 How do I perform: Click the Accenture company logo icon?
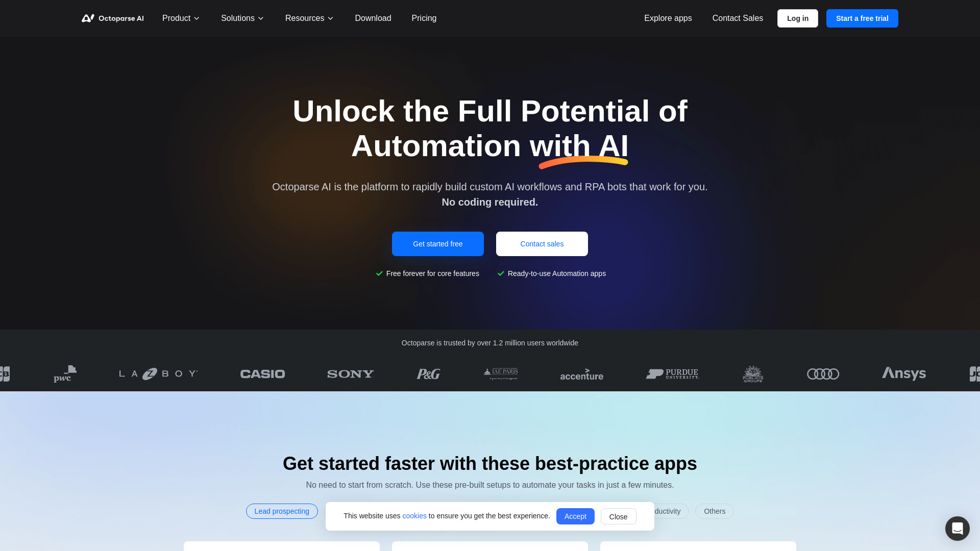(581, 373)
